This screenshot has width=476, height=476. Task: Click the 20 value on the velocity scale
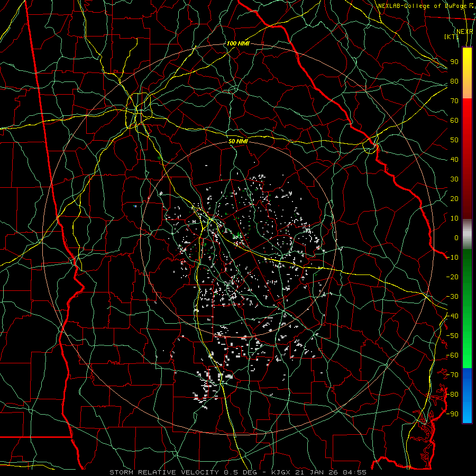454,198
